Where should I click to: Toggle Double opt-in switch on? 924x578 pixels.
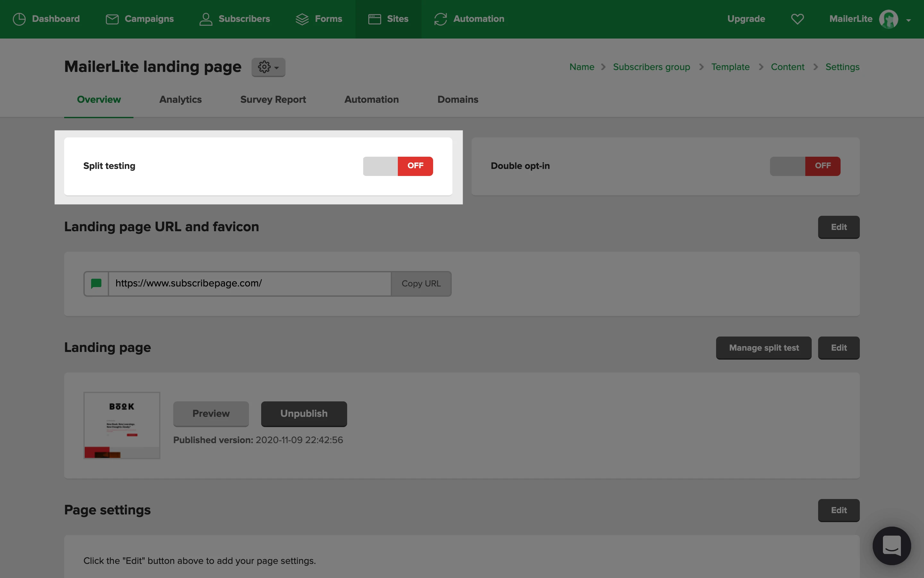805,166
